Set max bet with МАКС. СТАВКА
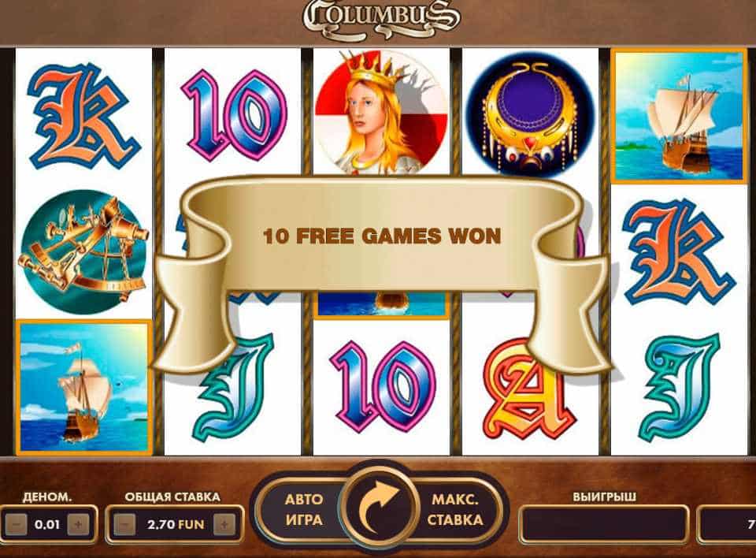This screenshot has width=756, height=558. (455, 510)
